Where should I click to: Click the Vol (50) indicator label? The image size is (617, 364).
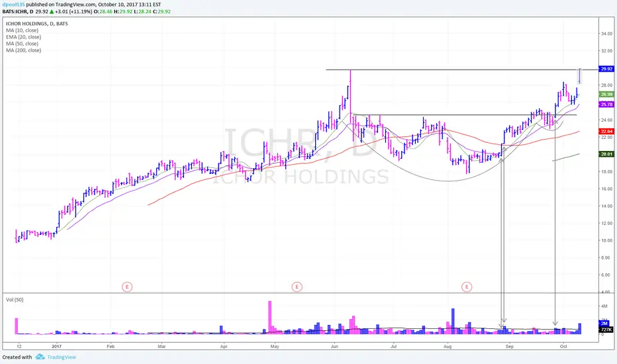15,300
